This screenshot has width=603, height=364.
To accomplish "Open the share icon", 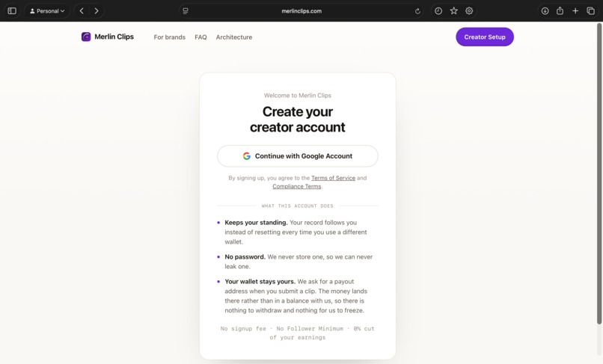I will pos(560,10).
